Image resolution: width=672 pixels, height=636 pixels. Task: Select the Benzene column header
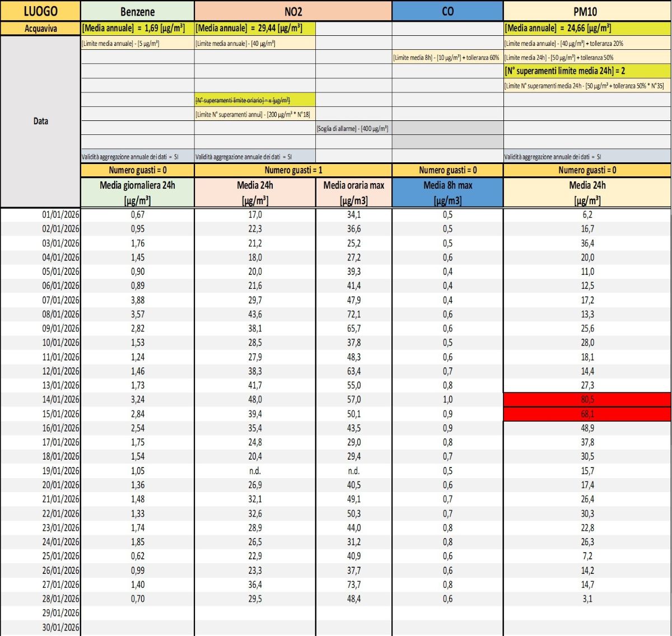[137, 11]
